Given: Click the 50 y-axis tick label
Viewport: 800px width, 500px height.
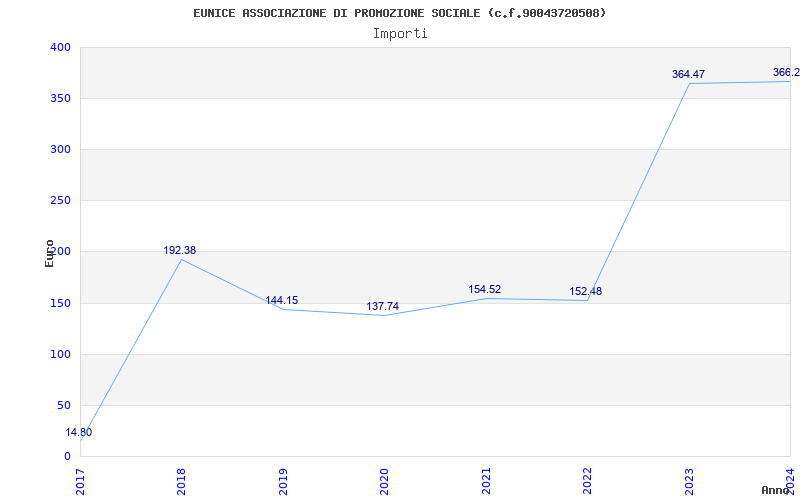Looking at the screenshot, I should click(x=64, y=406).
